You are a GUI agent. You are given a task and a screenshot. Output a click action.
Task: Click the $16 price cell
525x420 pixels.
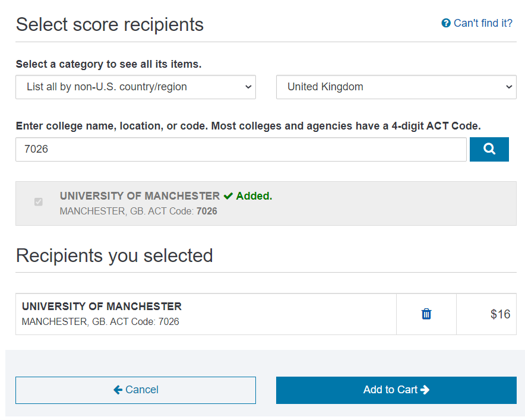500,314
